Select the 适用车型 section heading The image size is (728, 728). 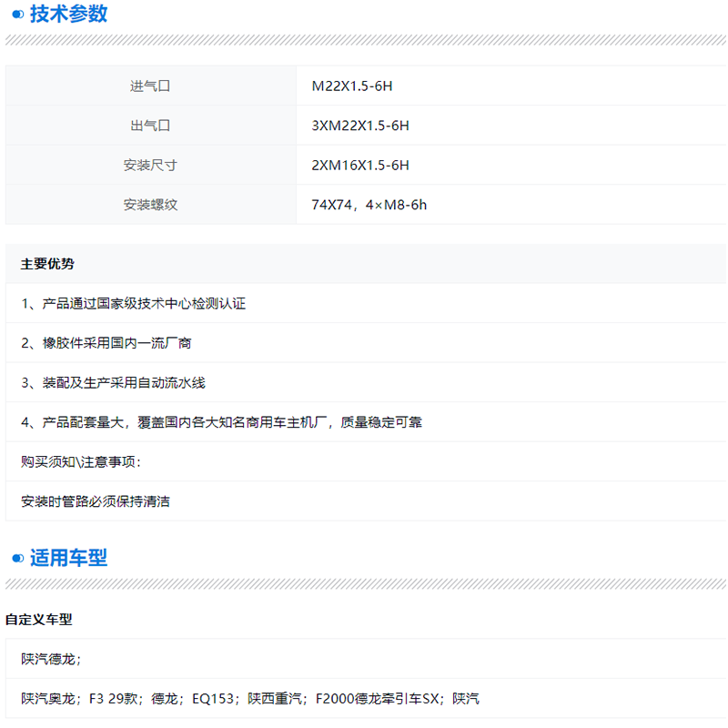[x=68, y=558]
